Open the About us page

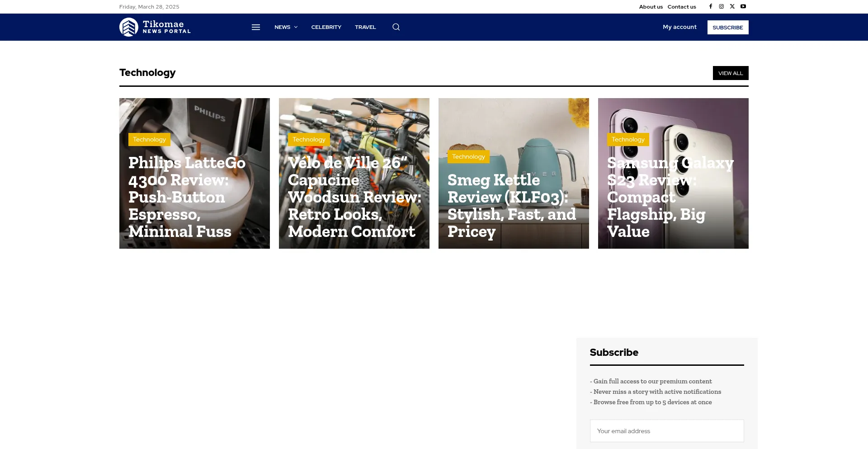point(651,7)
